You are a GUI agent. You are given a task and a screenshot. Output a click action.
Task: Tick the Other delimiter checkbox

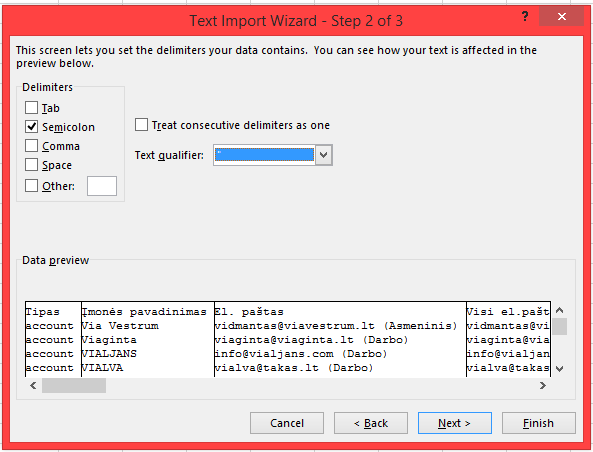tap(31, 185)
